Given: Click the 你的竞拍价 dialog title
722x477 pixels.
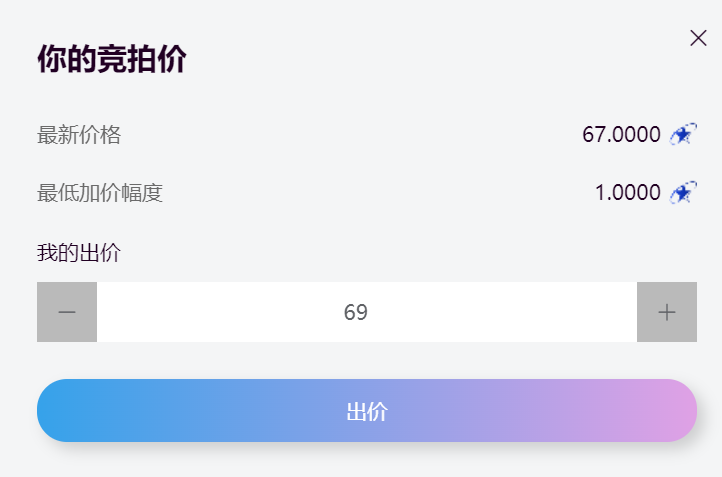Looking at the screenshot, I should 112,59.
